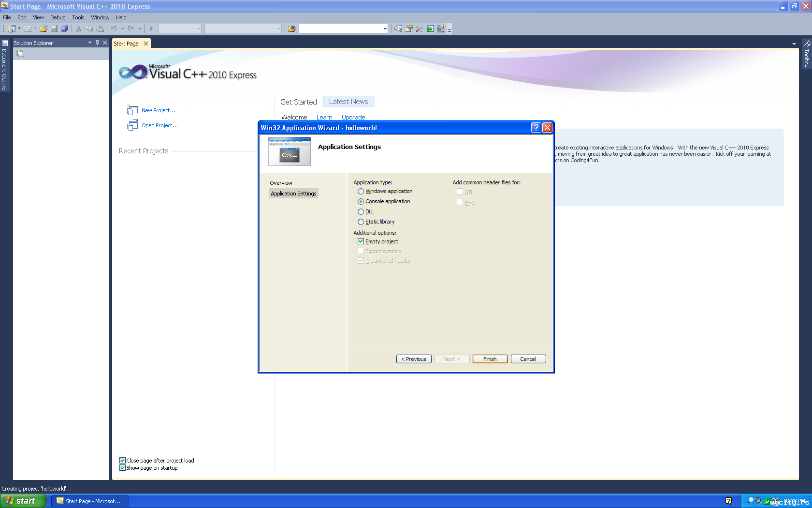Viewport: 812px width, 508px height.
Task: Select Overview in wizard sidebar
Action: (x=281, y=183)
